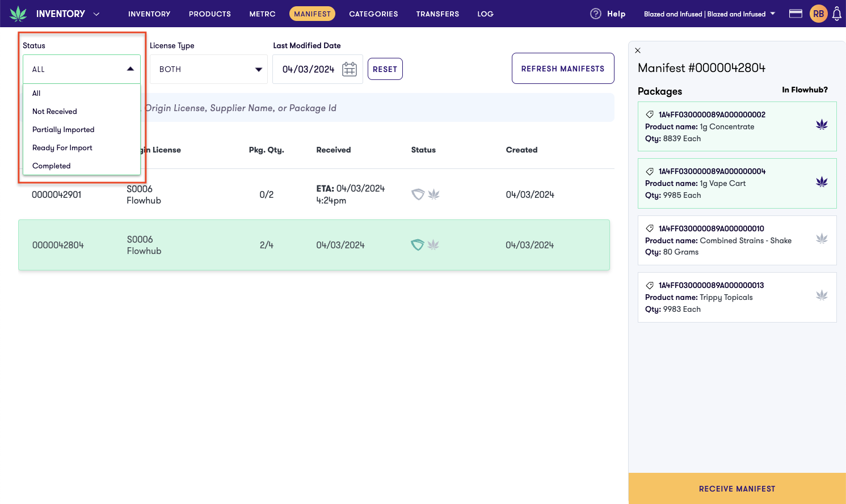Open the Categories tab
The image size is (846, 504).
point(373,14)
